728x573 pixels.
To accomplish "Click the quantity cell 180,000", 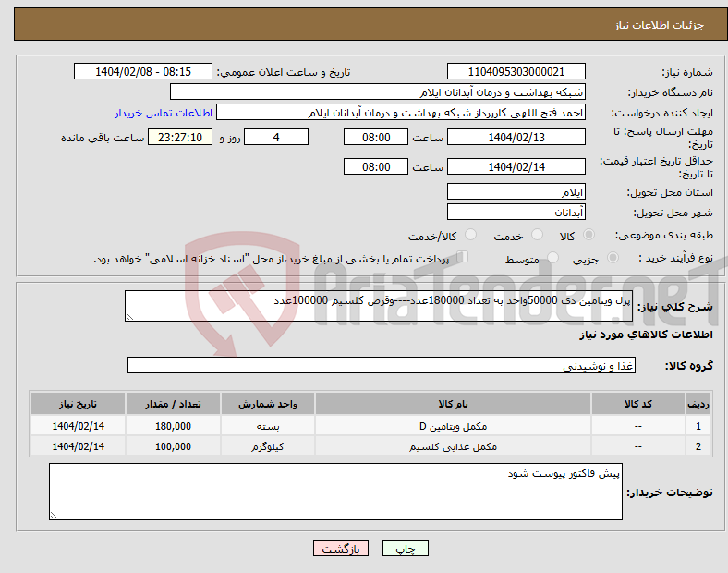I will tap(173, 425).
